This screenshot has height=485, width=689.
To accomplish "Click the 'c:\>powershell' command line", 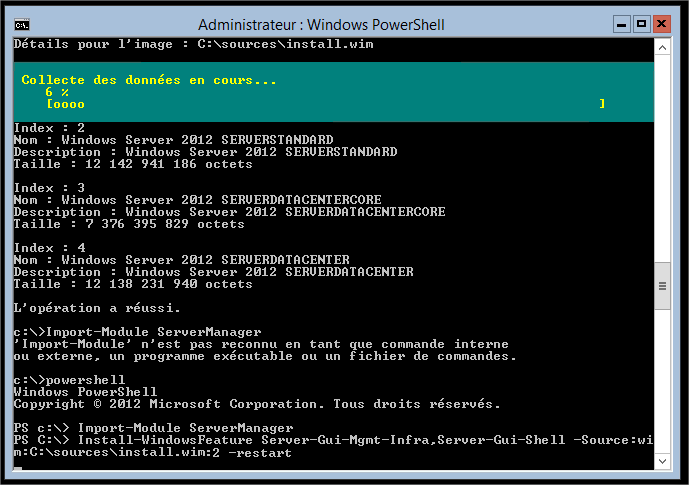I will (x=69, y=380).
